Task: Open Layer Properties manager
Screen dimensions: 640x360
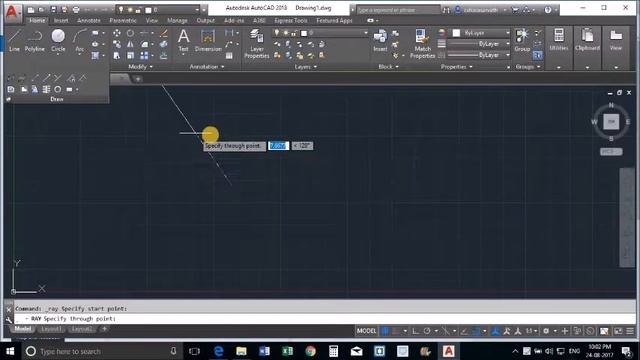Action: [257, 44]
